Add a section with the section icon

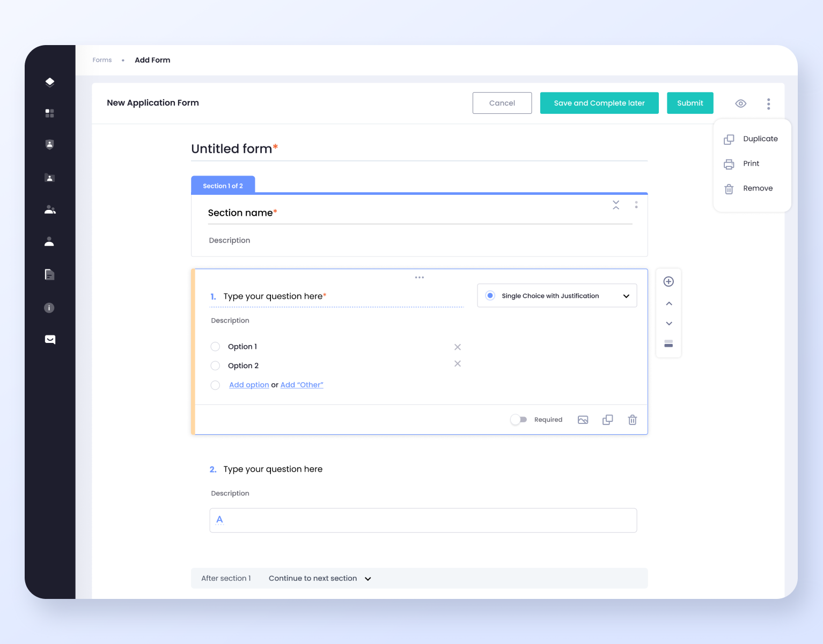tap(669, 343)
